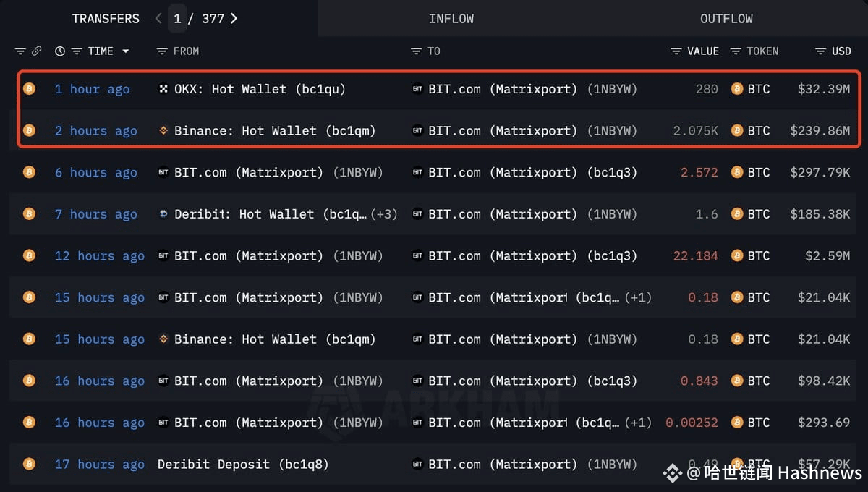868x492 pixels.
Task: Expand the (+3) addresses on Deribit row
Action: [384, 214]
